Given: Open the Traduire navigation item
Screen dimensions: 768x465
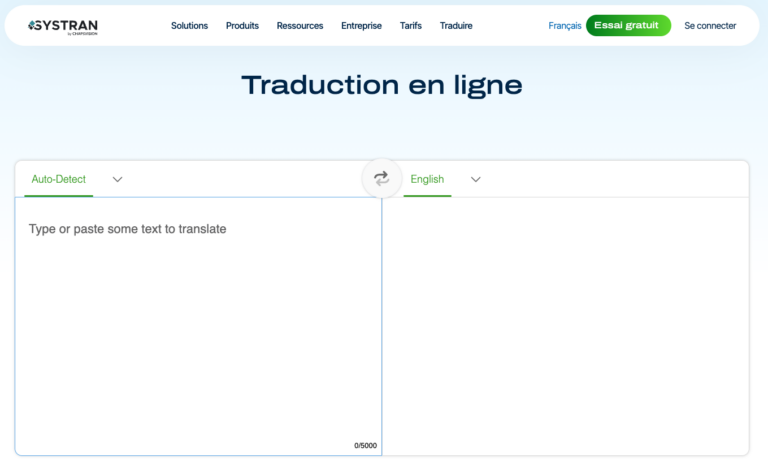Looking at the screenshot, I should 456,26.
